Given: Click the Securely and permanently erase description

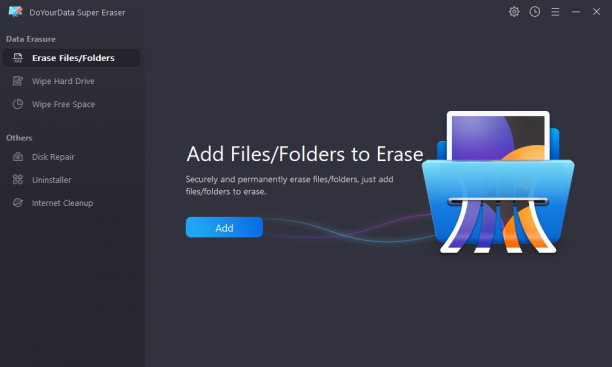Looking at the screenshot, I should pos(289,185).
